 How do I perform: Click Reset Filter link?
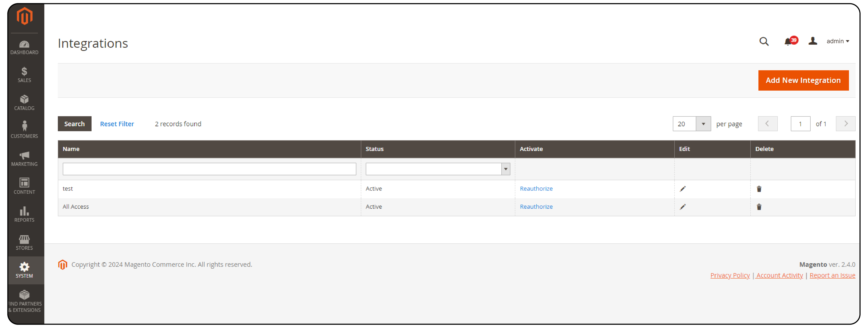[x=117, y=124]
